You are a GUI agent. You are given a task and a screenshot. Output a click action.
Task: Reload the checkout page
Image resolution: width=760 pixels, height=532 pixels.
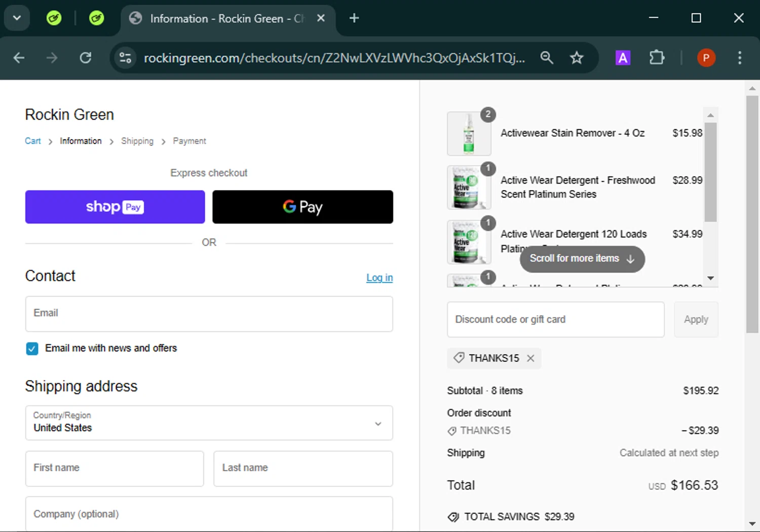coord(85,58)
